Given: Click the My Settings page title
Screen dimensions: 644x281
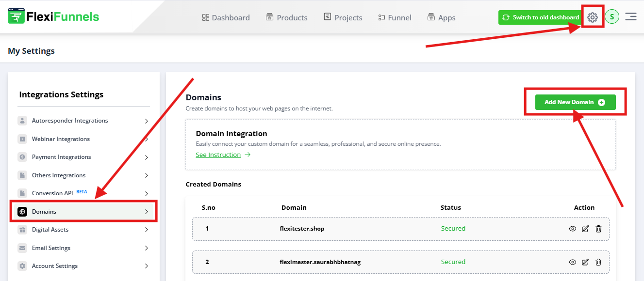Looking at the screenshot, I should [31, 51].
